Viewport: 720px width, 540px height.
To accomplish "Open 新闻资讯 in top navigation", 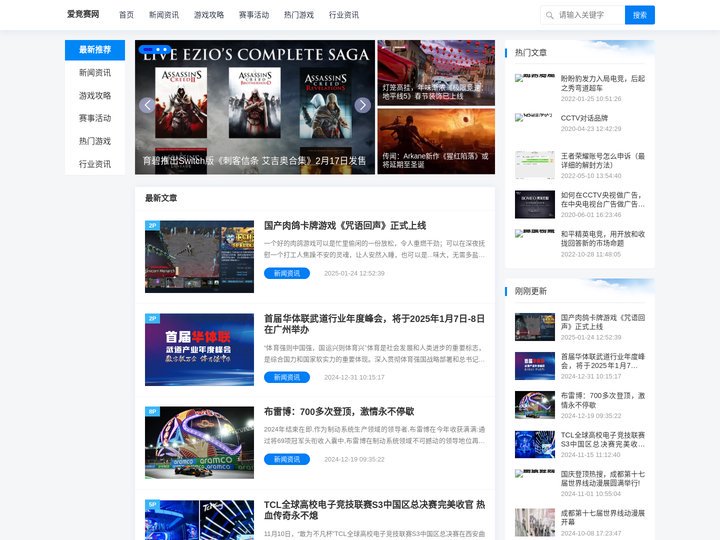I will [x=164, y=15].
